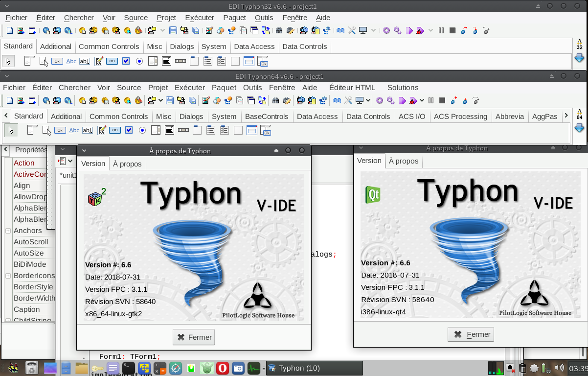Image resolution: width=588 pixels, height=376 pixels.
Task: Open the dropdown arrow in the source editor toolbar
Action: [70, 161]
